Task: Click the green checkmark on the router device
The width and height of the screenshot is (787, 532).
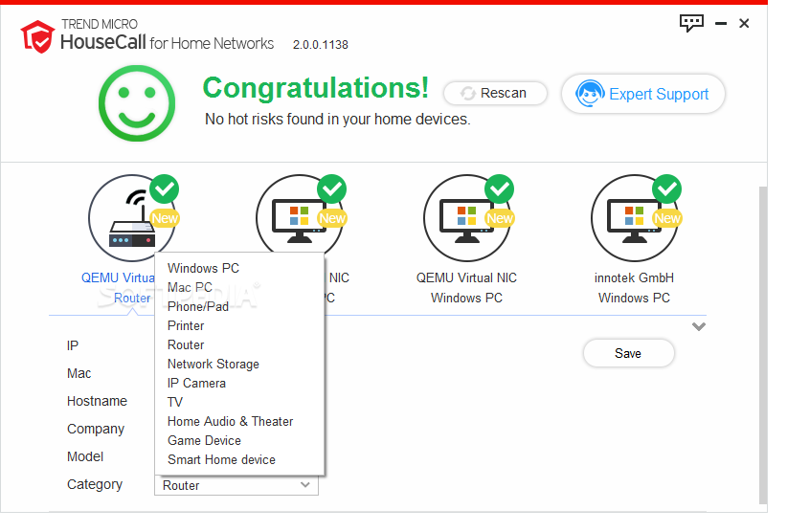Action: point(164,189)
